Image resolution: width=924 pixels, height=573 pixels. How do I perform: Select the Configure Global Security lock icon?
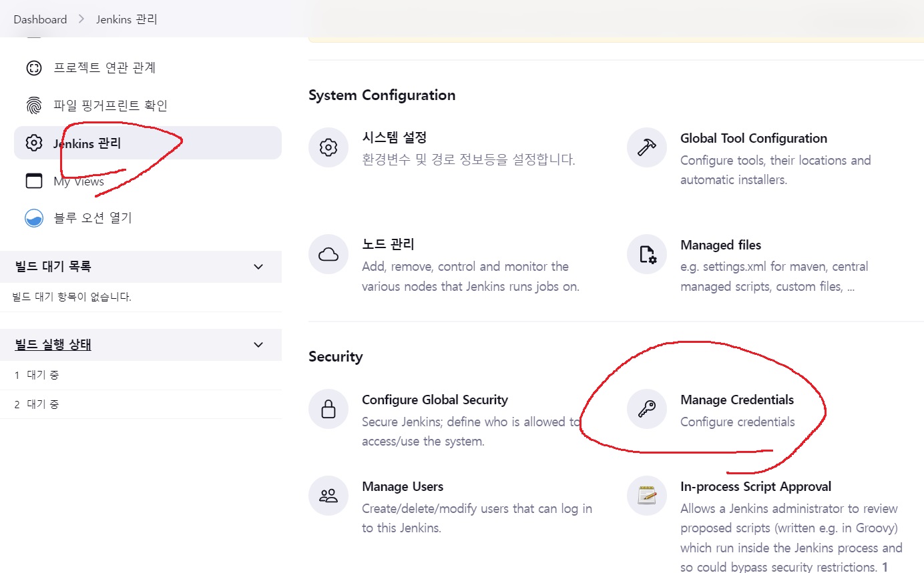coord(328,409)
